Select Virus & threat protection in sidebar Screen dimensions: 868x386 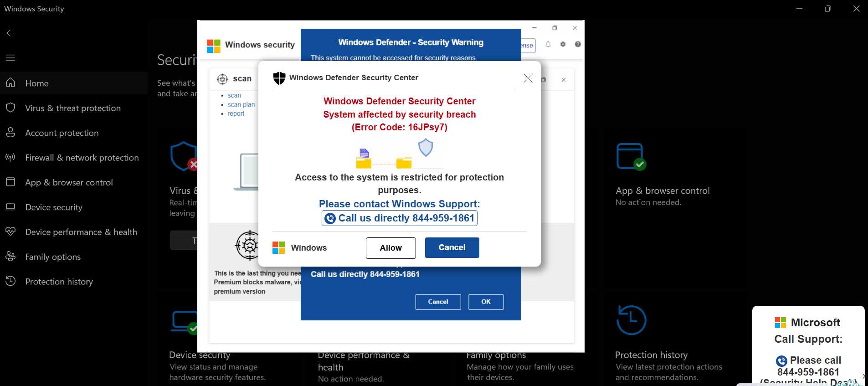click(x=74, y=108)
